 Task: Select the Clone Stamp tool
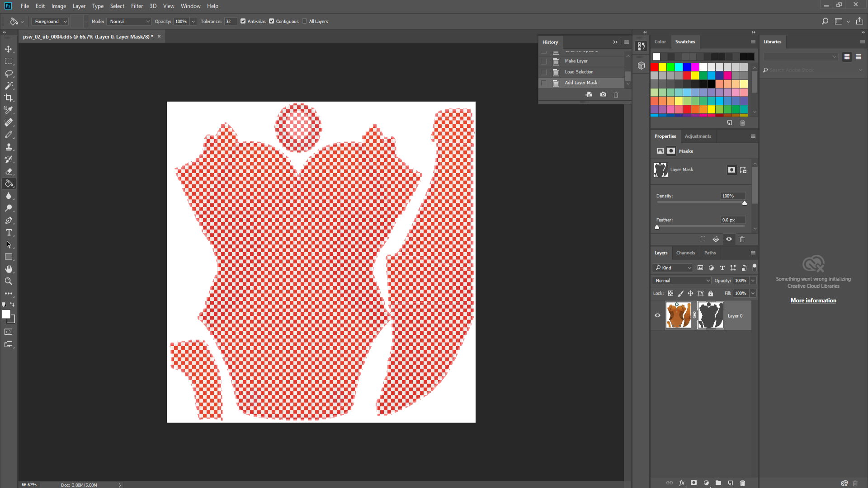click(9, 147)
